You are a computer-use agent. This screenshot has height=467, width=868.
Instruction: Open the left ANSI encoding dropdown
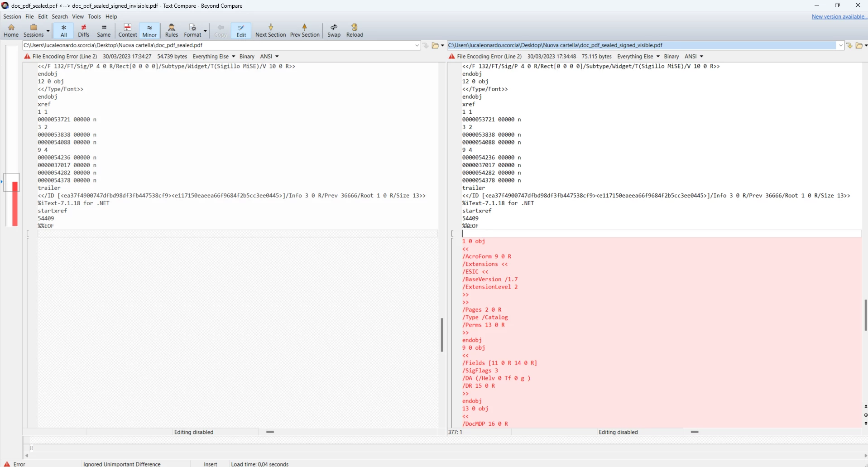coord(269,57)
